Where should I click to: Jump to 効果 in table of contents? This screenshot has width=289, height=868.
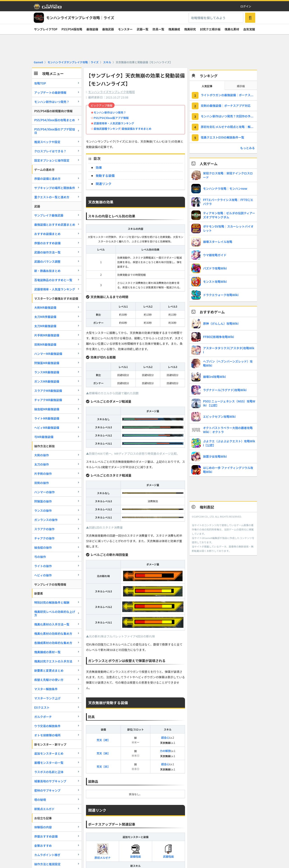99,167
